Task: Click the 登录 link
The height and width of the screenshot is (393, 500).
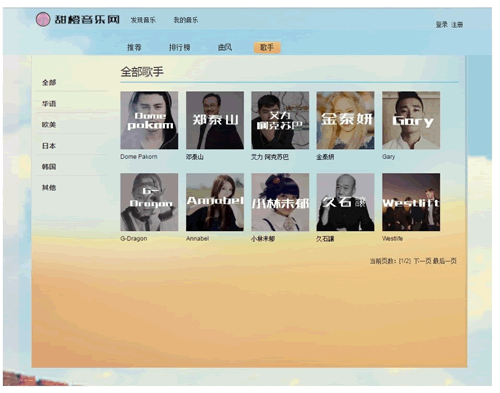Action: pyautogui.click(x=441, y=25)
